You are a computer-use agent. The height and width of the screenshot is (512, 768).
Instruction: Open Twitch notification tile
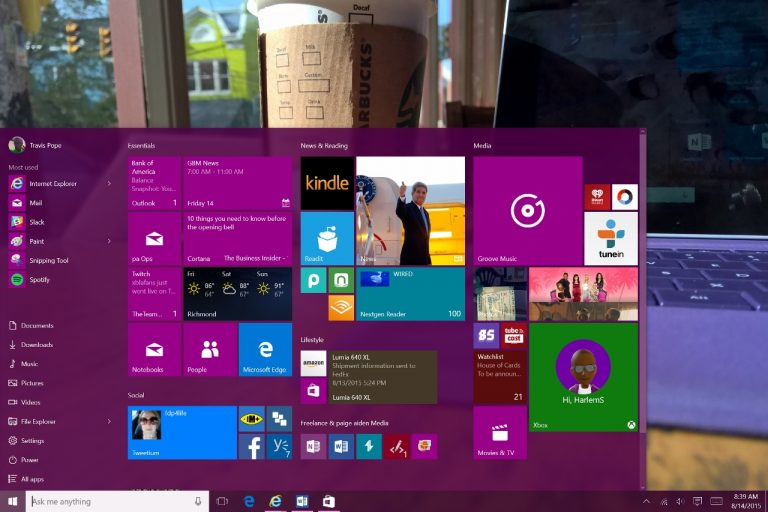pos(154,294)
